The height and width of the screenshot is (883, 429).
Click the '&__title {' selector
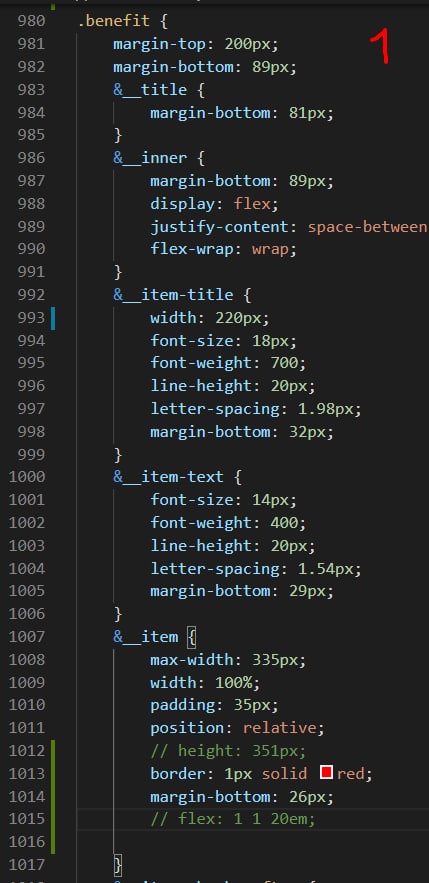159,90
